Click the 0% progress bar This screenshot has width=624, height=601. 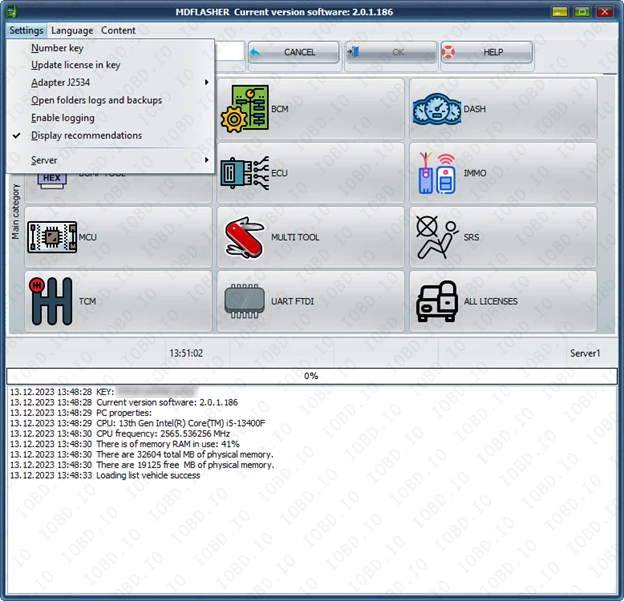(x=312, y=376)
